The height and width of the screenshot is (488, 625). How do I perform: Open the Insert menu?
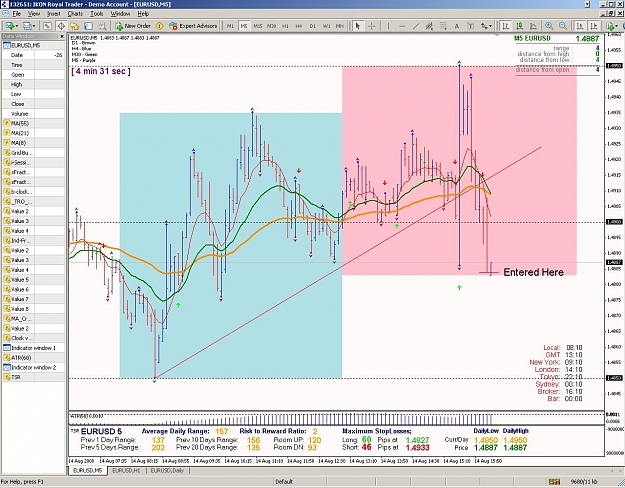[53, 14]
